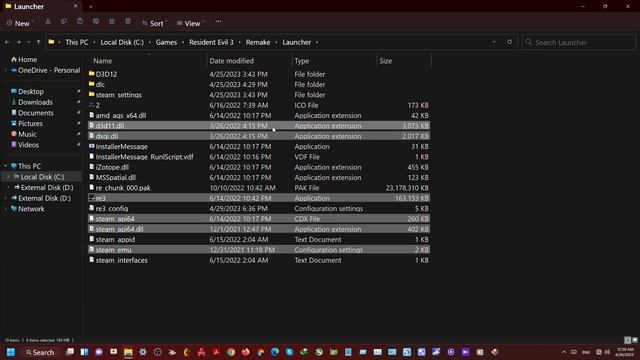Select the Launcher tab
The width and height of the screenshot is (640, 360).
[41, 7]
